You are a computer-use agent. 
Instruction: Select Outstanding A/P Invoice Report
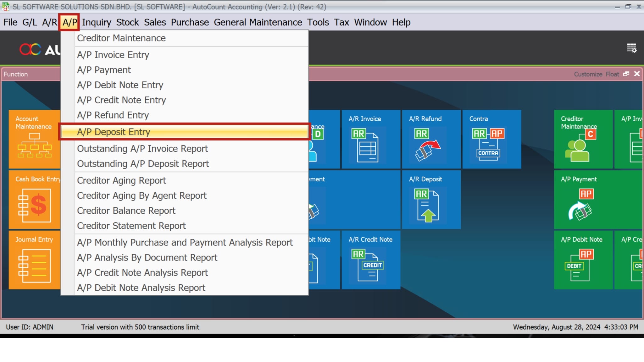click(142, 149)
